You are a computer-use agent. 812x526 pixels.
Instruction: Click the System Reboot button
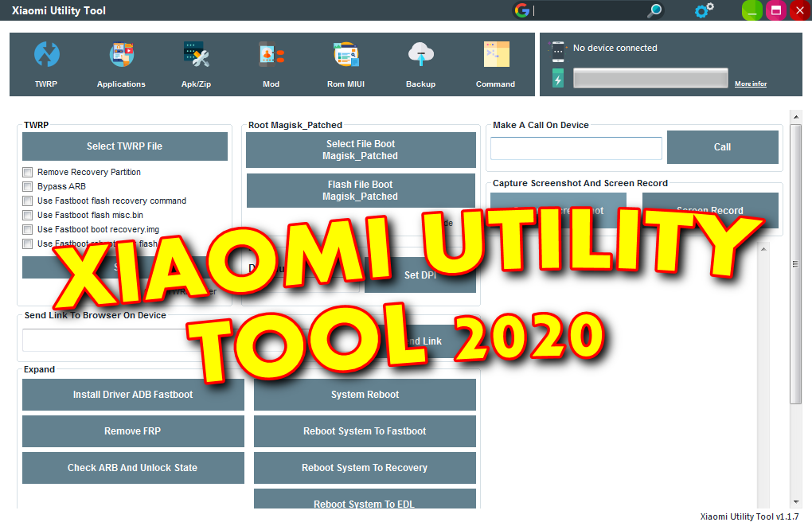pyautogui.click(x=365, y=395)
